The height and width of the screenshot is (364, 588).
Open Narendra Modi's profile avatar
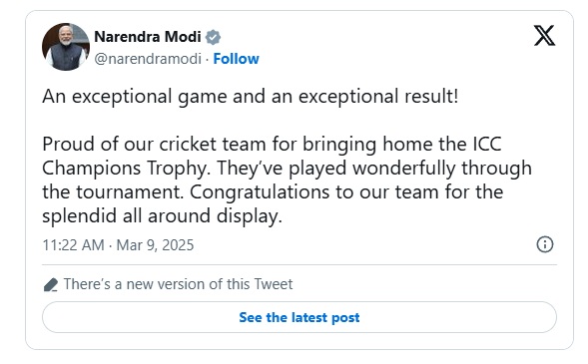pos(66,47)
